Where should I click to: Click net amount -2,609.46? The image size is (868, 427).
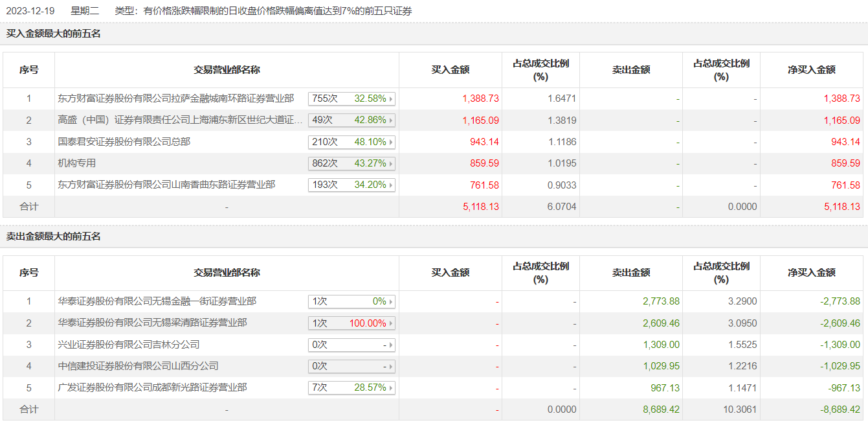[840, 323]
